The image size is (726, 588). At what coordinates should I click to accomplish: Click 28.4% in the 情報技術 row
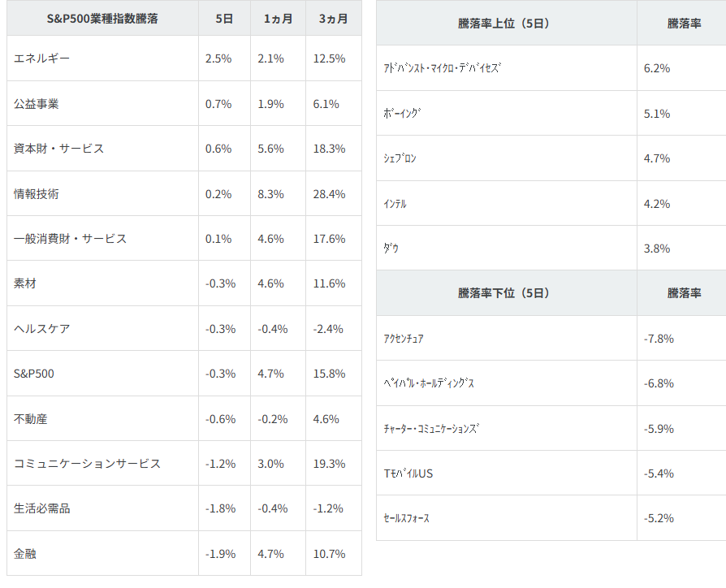(329, 194)
